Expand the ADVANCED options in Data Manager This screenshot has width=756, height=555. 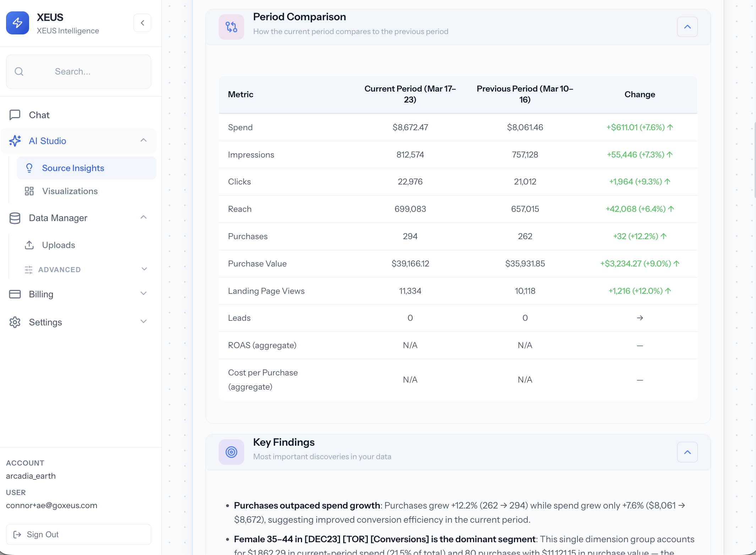coord(144,269)
